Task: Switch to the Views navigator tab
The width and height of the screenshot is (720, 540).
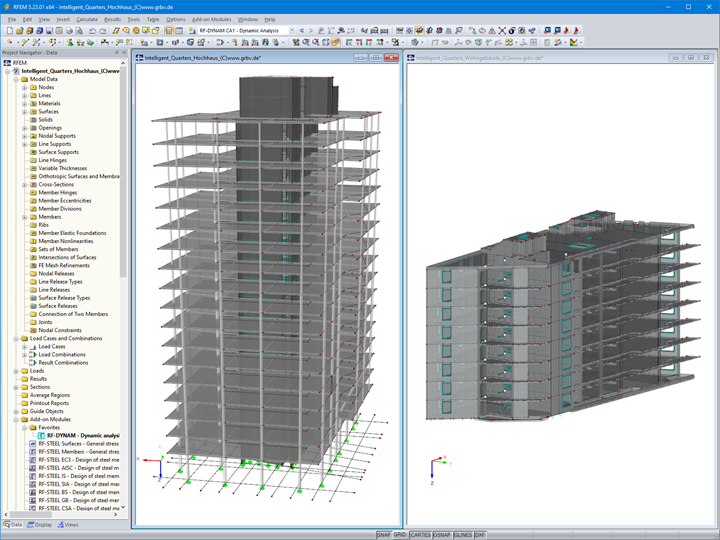Action: [x=68, y=525]
